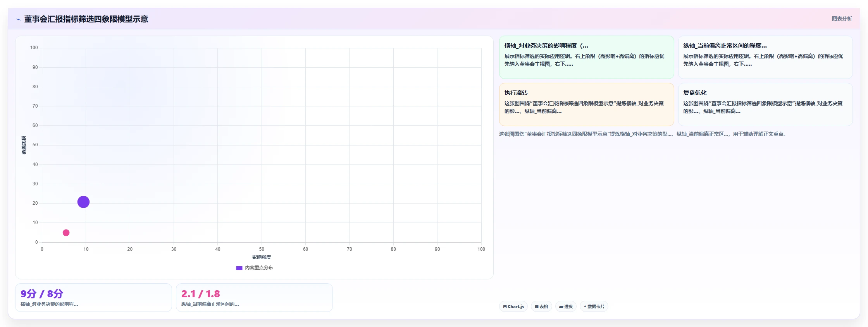
Task: Open the 图表分析 label at top right
Action: [842, 19]
